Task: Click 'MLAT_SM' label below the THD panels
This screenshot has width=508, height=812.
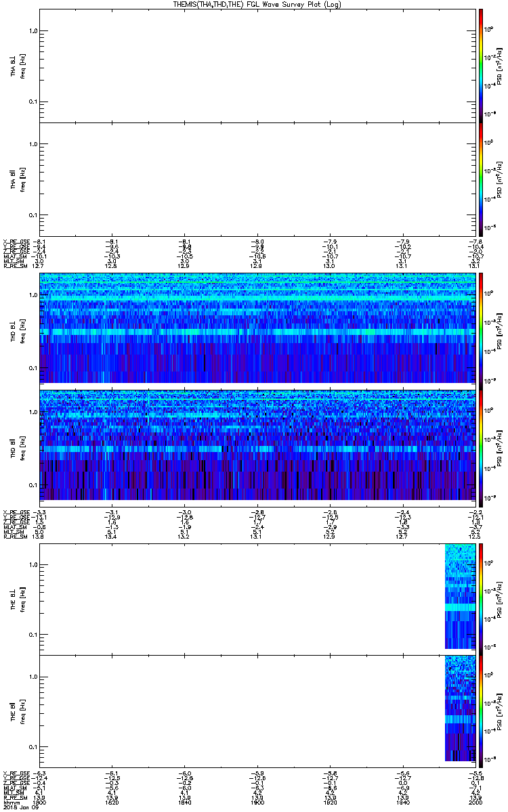Action: tap(14, 527)
